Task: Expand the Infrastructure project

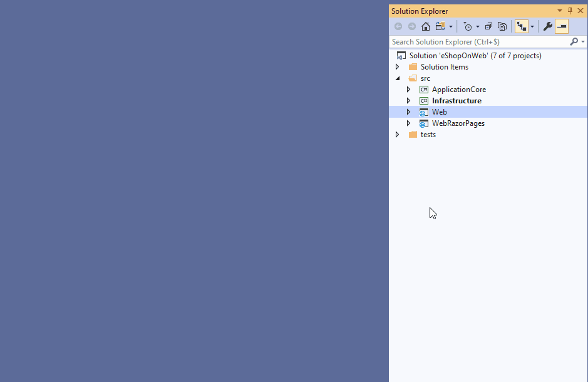Action: pos(409,101)
